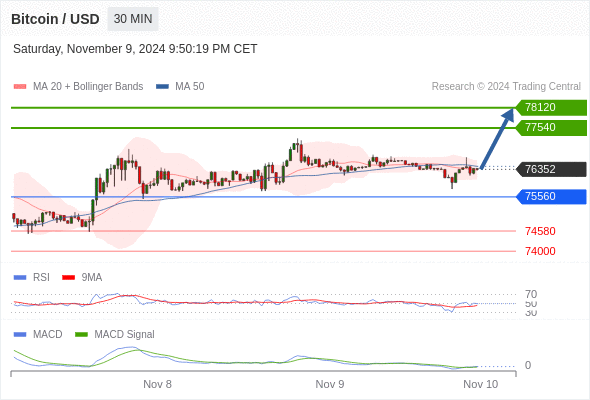Screen dimensions: 590x400
Task: Click the blue MA 50 legend swatch
Action: coord(163,87)
